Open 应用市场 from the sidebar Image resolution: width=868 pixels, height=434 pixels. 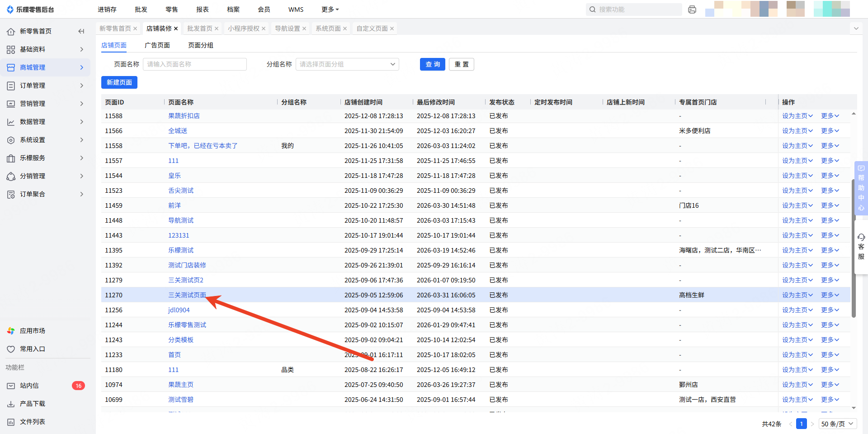32,331
